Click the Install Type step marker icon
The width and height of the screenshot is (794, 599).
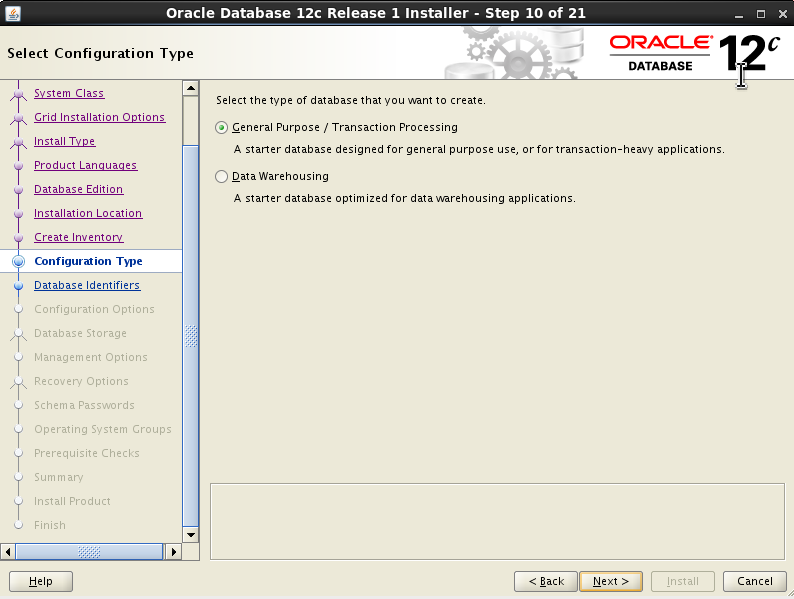click(x=19, y=142)
